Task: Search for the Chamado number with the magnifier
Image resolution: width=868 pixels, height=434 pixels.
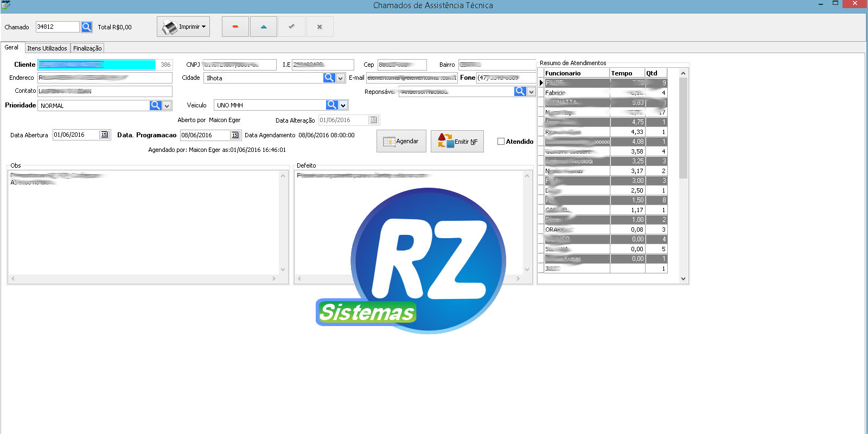Action: pos(86,27)
